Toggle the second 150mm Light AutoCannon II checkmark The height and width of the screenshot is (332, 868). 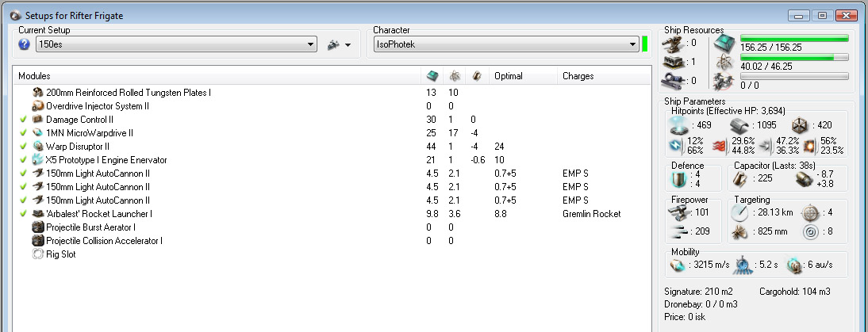23,187
